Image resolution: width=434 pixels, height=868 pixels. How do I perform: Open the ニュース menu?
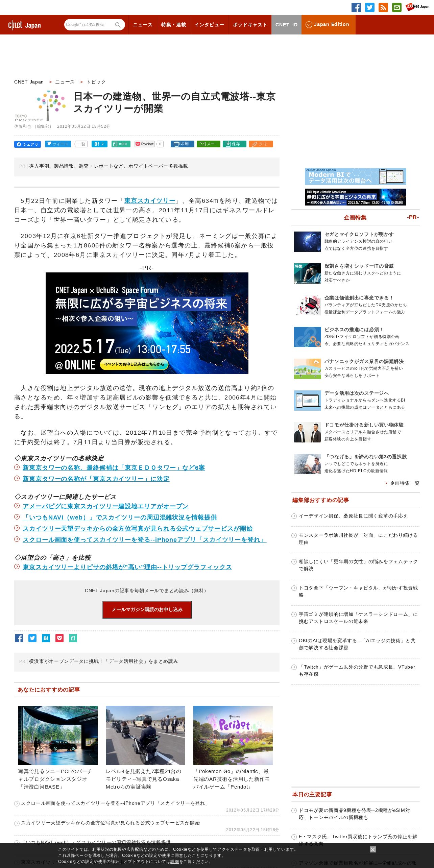coord(143,25)
